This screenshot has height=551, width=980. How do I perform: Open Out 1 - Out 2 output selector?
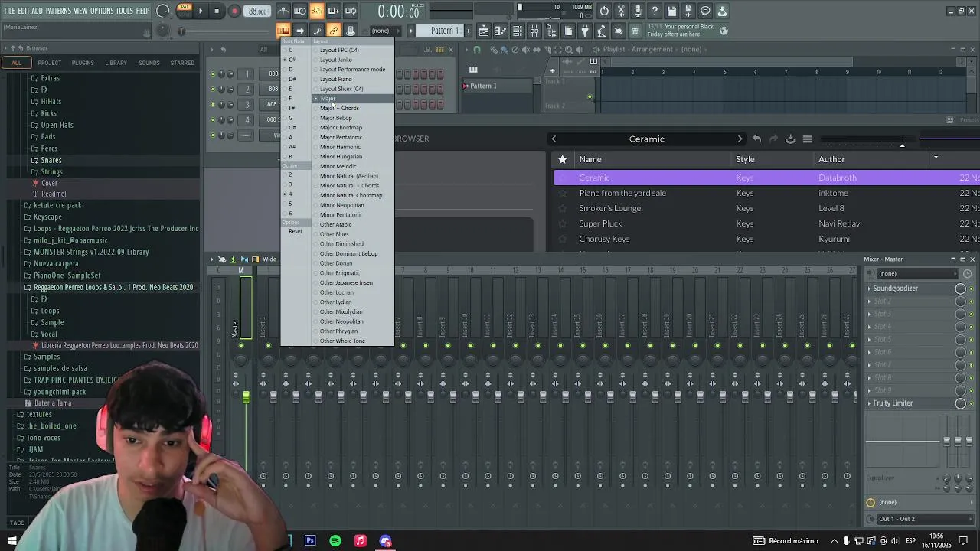(x=920, y=519)
